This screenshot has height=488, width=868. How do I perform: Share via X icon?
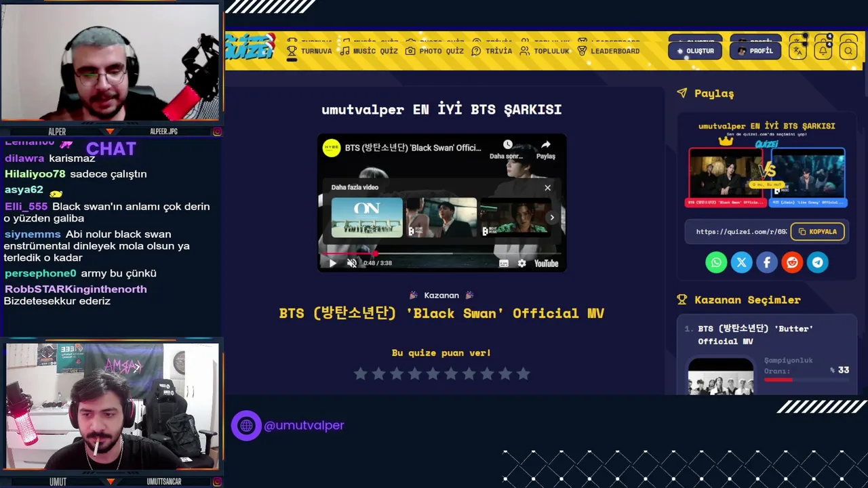coord(741,262)
